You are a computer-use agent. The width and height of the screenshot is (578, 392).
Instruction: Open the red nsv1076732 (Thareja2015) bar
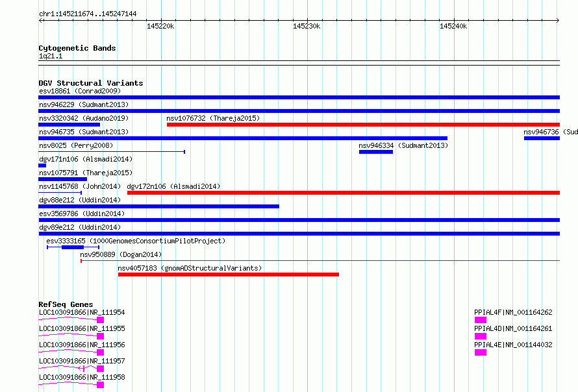tap(363, 125)
